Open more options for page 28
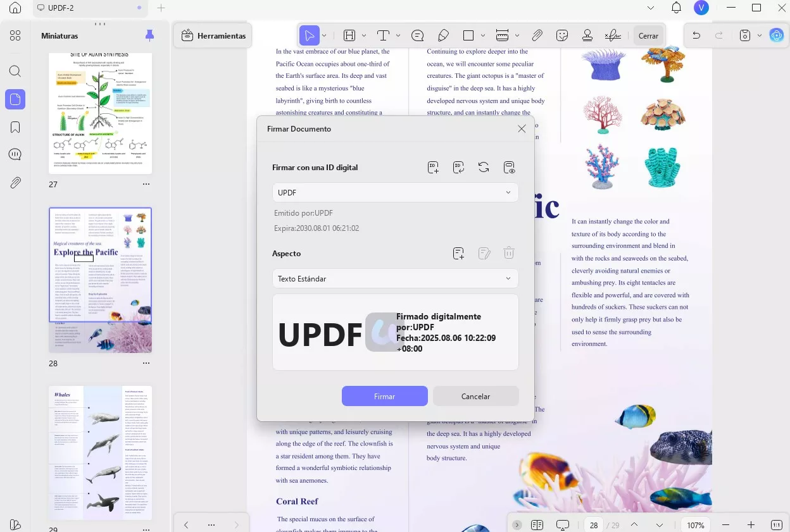 click(146, 363)
